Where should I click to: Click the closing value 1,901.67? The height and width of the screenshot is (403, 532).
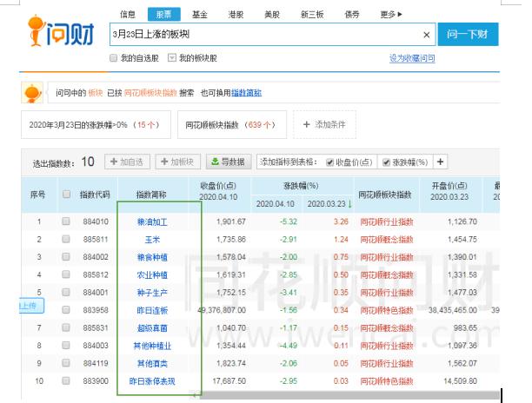[231, 221]
